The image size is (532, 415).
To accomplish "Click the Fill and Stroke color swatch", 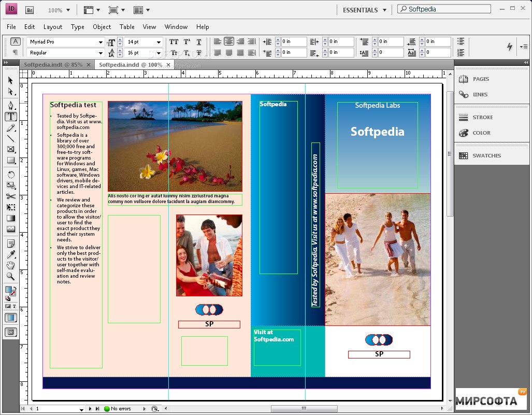I will click(x=10, y=291).
